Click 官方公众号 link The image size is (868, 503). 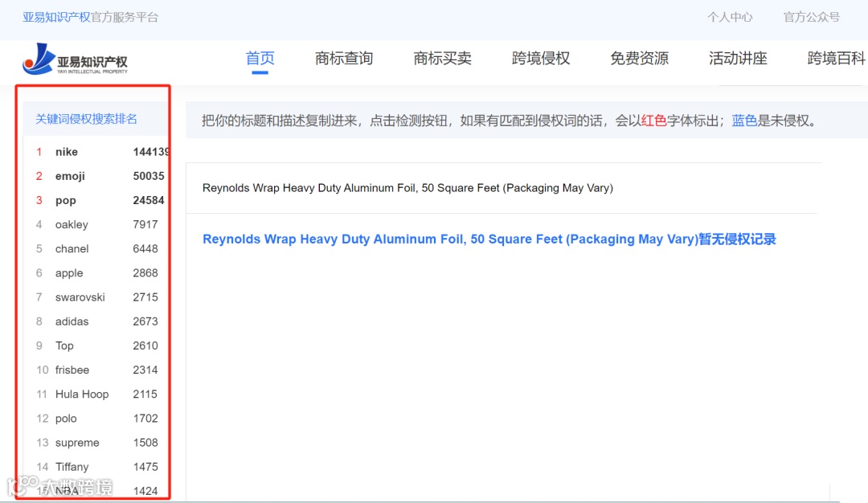click(x=812, y=17)
